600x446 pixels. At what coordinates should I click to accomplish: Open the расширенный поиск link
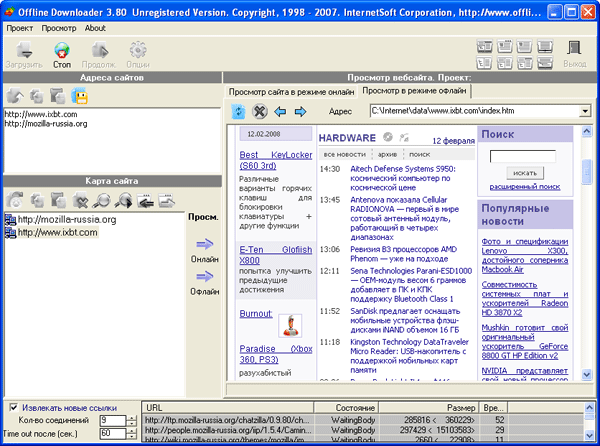(525, 187)
